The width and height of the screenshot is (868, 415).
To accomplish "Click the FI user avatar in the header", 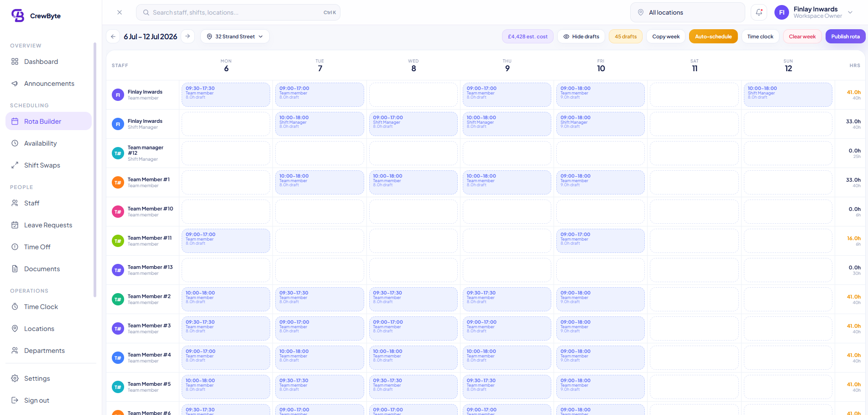I will point(782,12).
